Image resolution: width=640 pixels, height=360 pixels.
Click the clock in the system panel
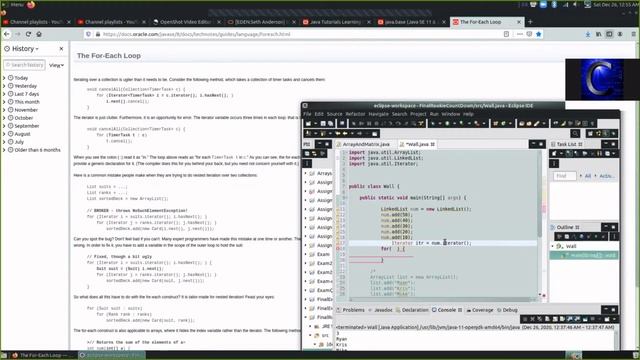pyautogui.click(x=616, y=4)
